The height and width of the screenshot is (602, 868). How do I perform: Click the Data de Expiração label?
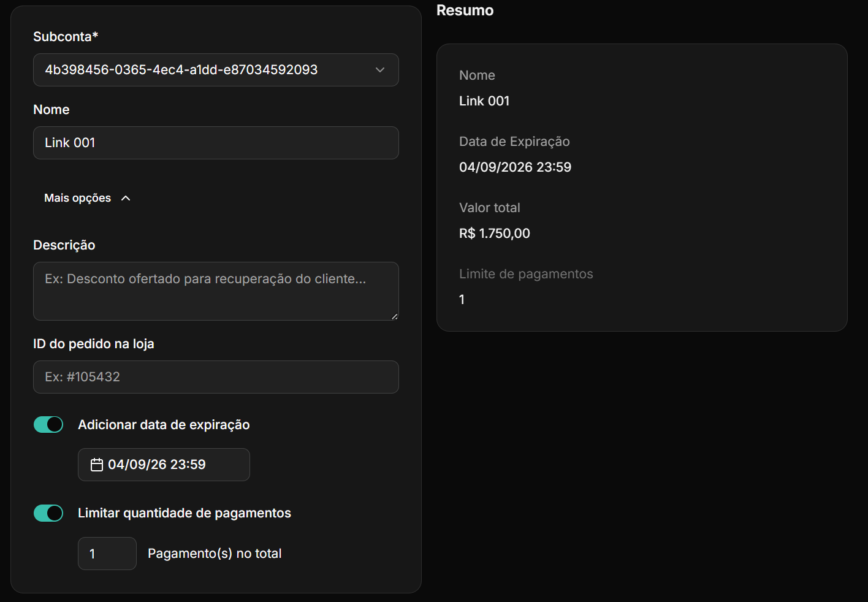(x=514, y=142)
